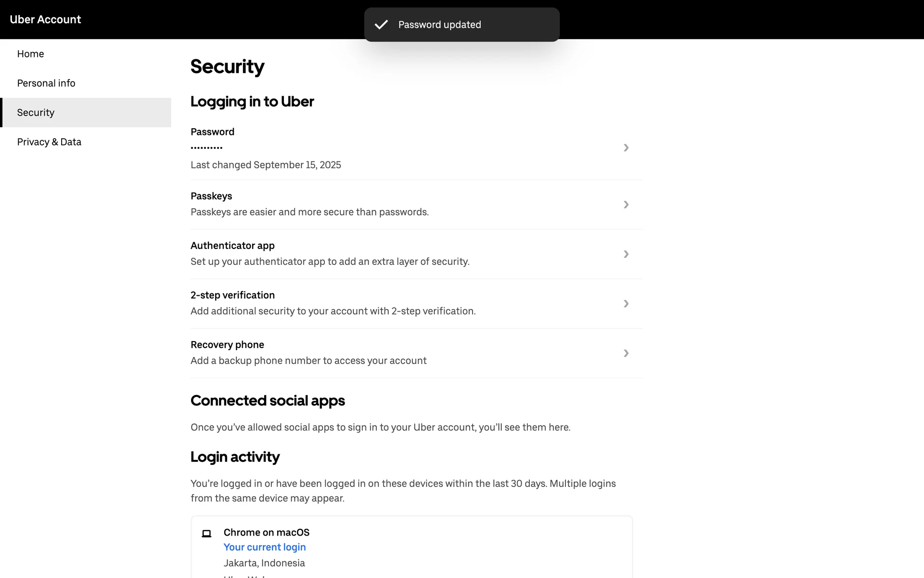Navigate to Privacy & Data
The height and width of the screenshot is (578, 924).
[x=49, y=142]
